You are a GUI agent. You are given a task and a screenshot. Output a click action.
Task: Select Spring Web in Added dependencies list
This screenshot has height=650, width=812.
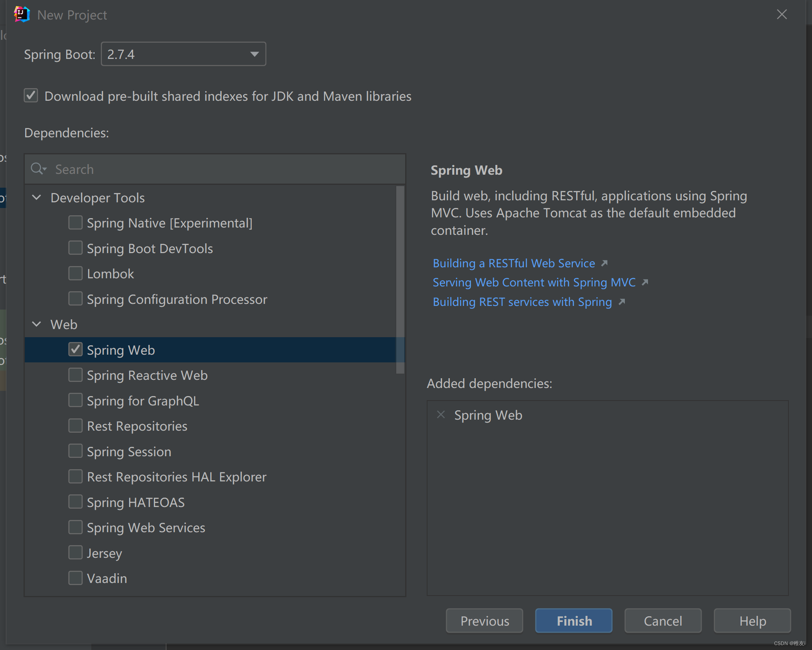(488, 415)
